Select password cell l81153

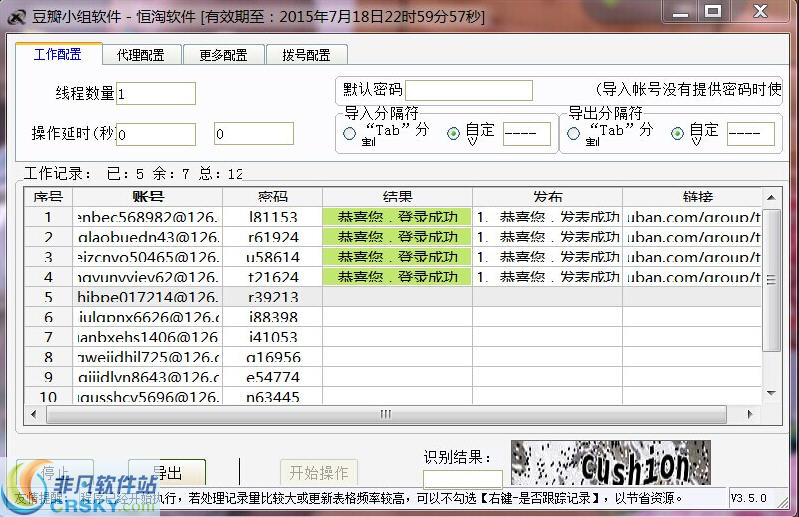pyautogui.click(x=273, y=217)
